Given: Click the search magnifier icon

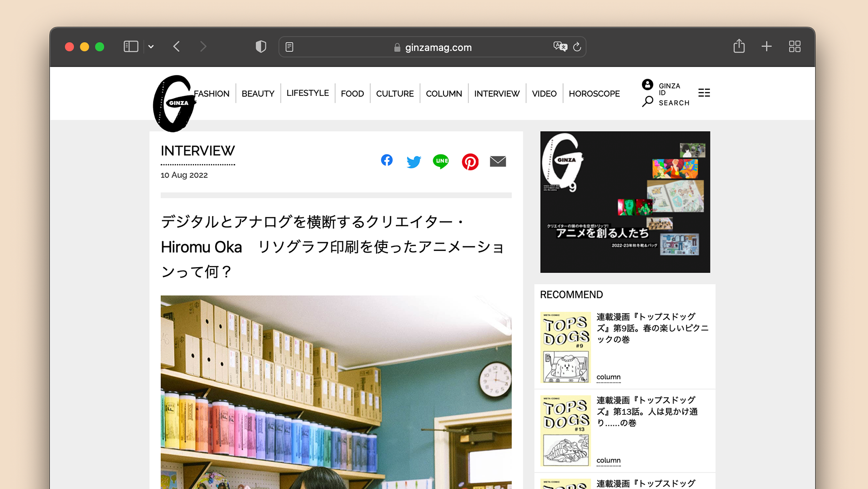Looking at the screenshot, I should [x=647, y=102].
